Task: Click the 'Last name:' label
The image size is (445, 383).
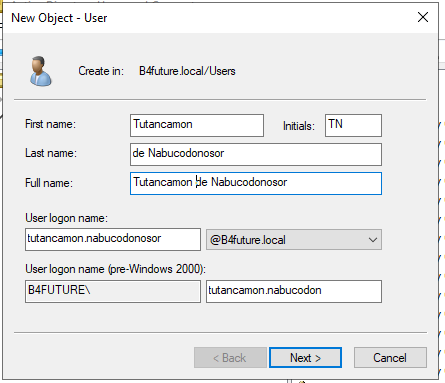Action: 51,153
